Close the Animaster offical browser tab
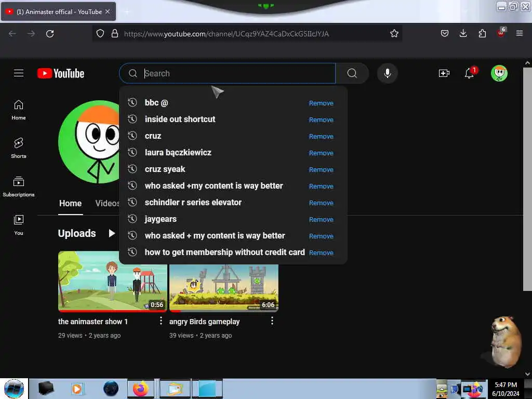 point(108,11)
